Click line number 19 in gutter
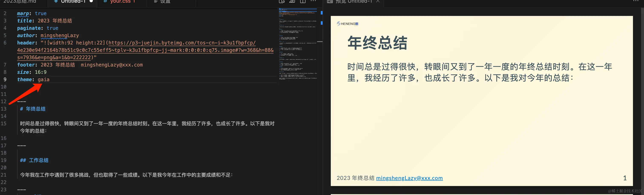This screenshot has height=195, width=644. pos(3,160)
